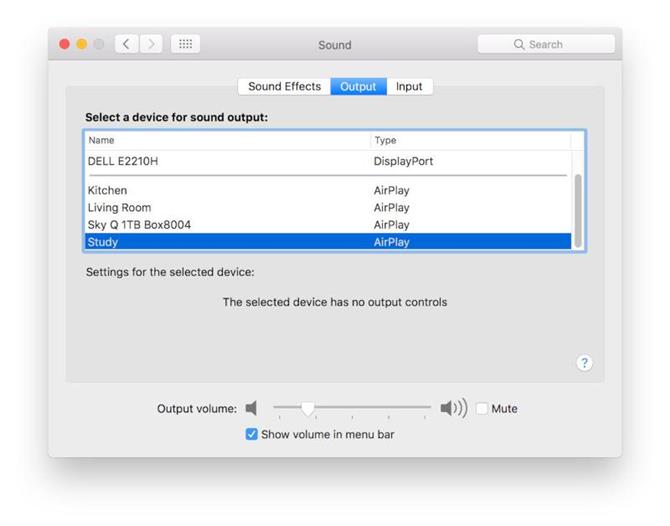Click the back navigation arrow
This screenshot has height=526, width=670.
[x=126, y=44]
